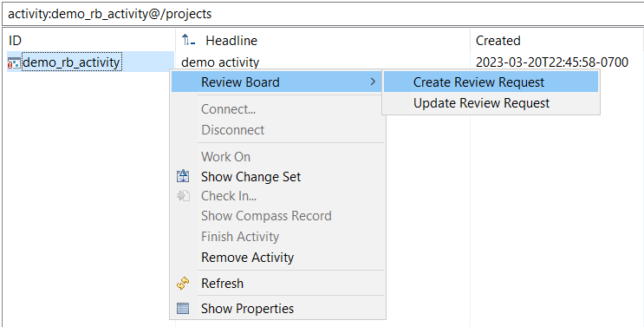This screenshot has width=644, height=327.
Task: Click the Check In icon
Action: point(183,196)
